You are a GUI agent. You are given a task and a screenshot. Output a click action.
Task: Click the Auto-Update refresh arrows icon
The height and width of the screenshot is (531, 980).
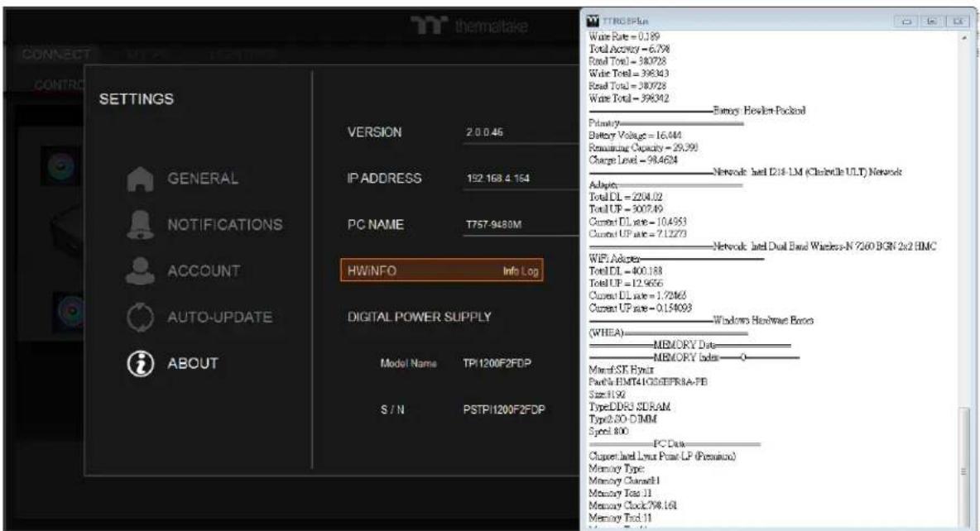pyautogui.click(x=140, y=318)
